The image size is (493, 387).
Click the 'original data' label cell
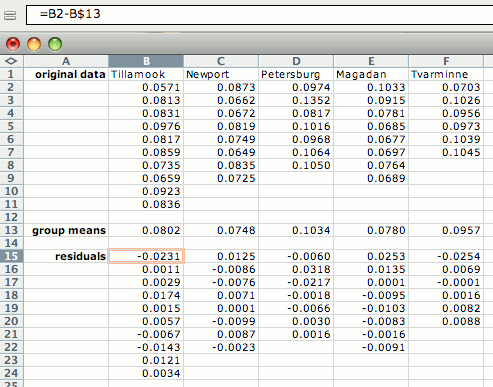pos(66,74)
